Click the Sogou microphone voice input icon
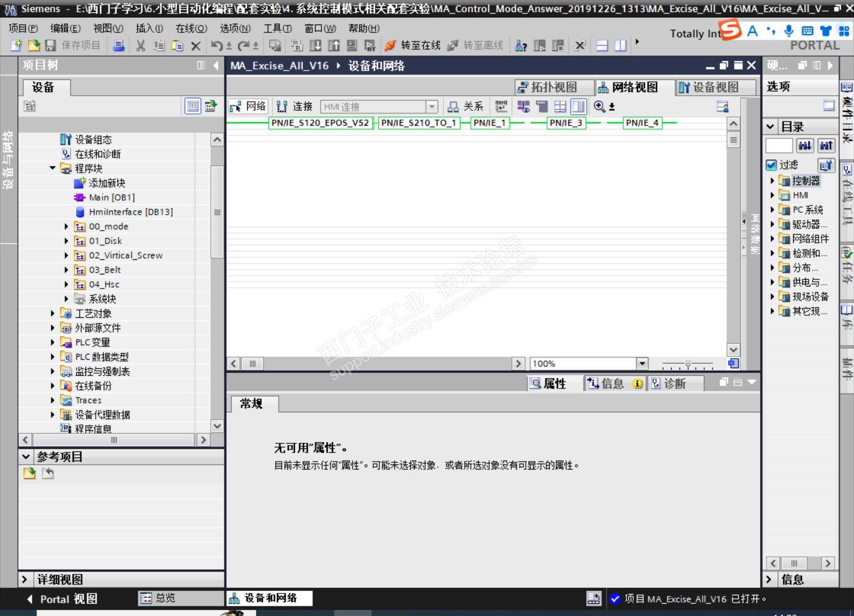 click(x=789, y=30)
